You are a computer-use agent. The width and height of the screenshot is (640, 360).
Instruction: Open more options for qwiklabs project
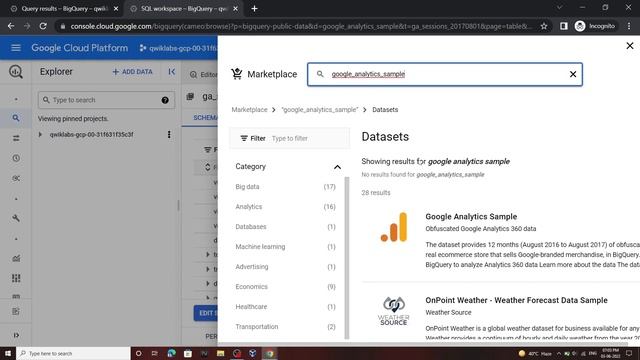tap(169, 134)
